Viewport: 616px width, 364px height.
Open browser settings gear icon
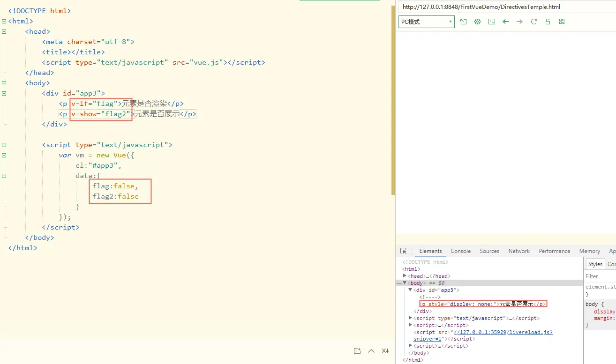point(477,22)
